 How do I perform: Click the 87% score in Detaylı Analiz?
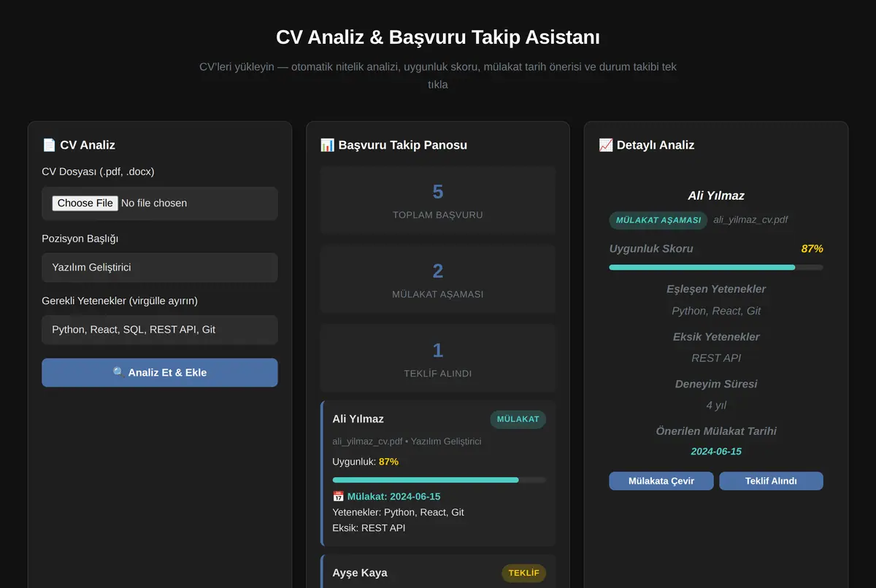click(x=812, y=249)
